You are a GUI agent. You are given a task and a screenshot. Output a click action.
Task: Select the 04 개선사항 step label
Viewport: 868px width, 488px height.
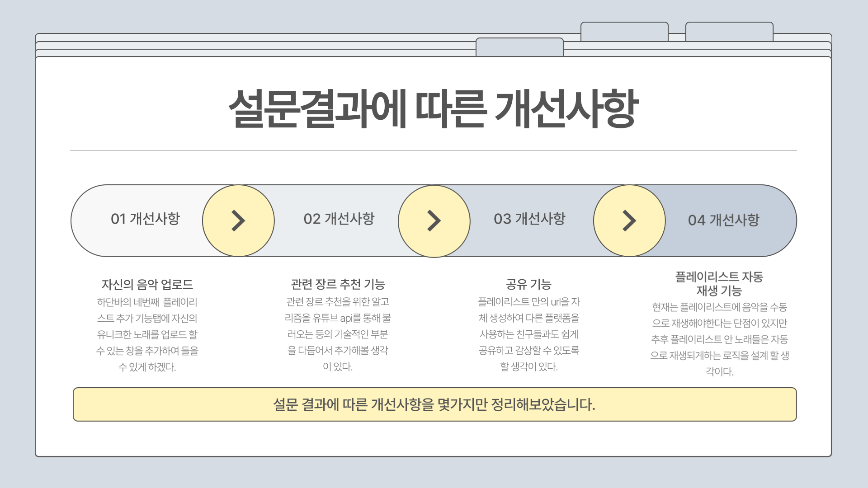pyautogui.click(x=723, y=220)
